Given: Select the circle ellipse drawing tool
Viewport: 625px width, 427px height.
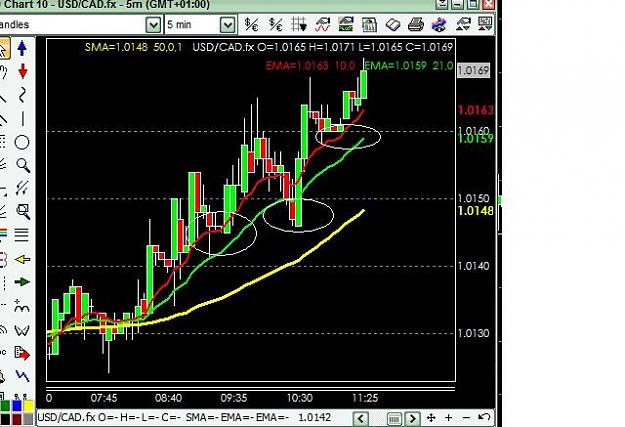Looking at the screenshot, I should (x=22, y=142).
